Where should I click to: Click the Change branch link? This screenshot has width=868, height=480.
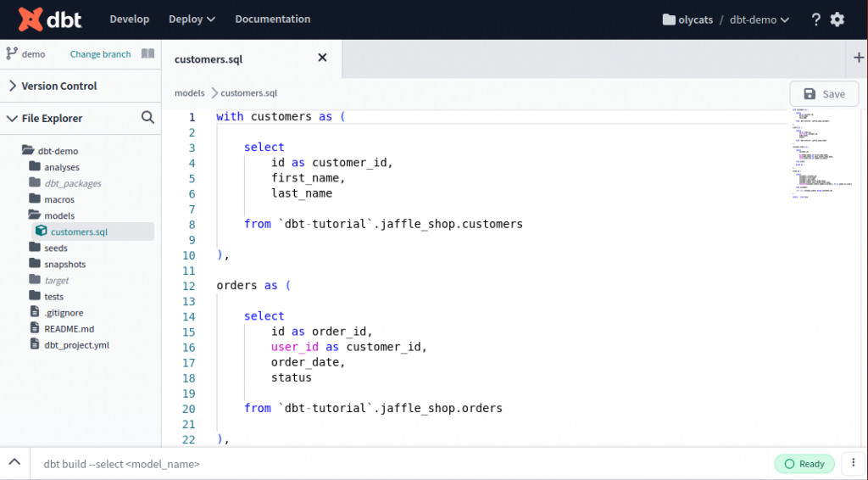click(100, 54)
